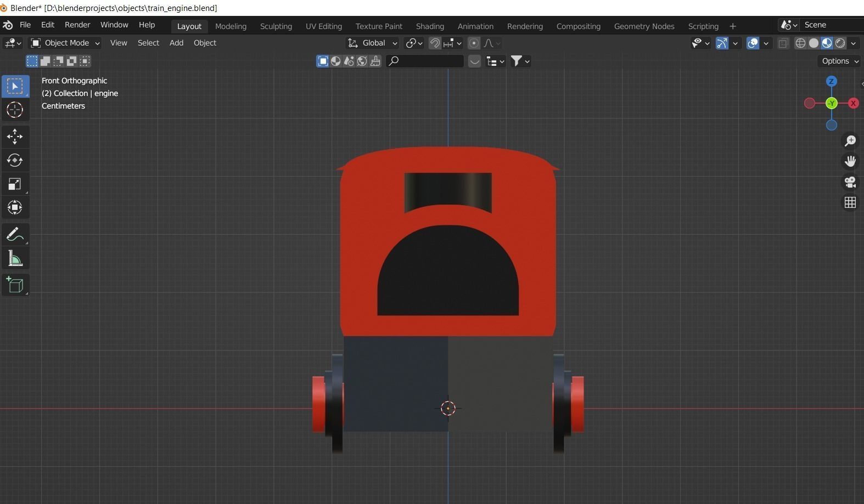Open object types visibility dropdown
Image resolution: width=864 pixels, height=504 pixels.
click(x=700, y=43)
